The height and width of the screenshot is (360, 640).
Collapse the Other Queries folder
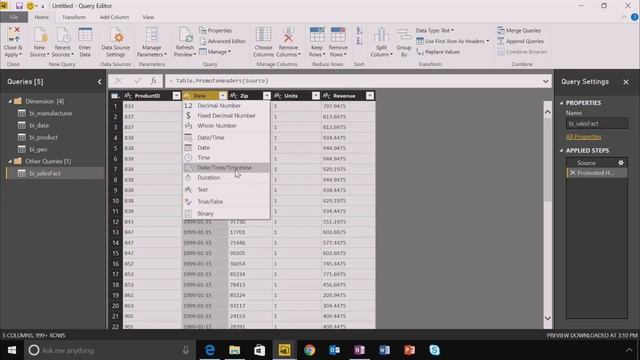tap(10, 161)
